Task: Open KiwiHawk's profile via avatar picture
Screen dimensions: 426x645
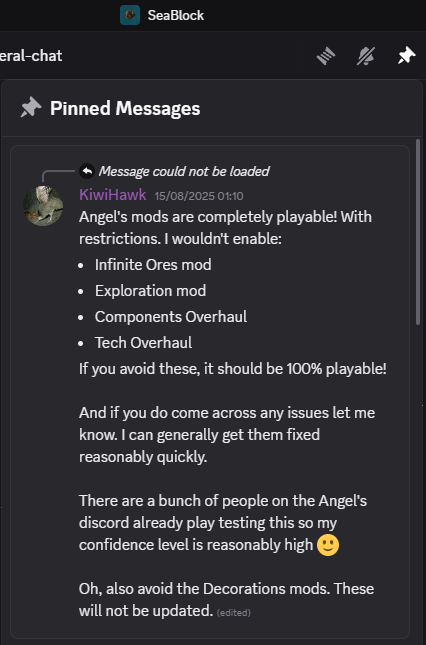Action: click(x=43, y=206)
